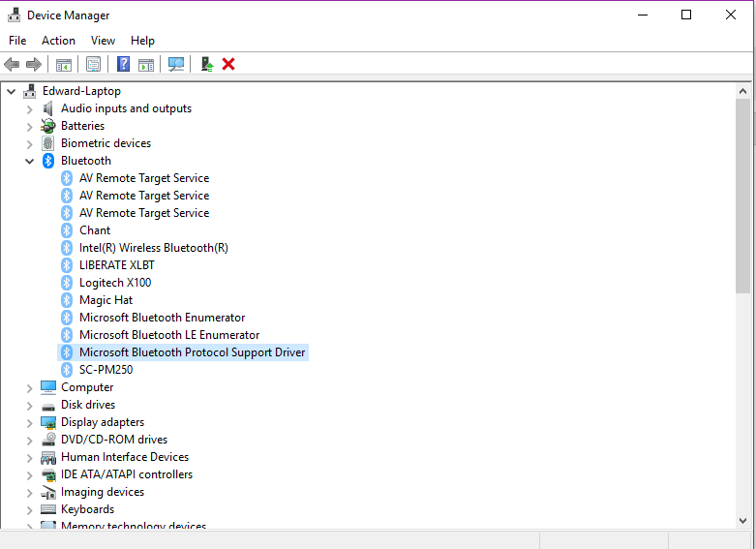This screenshot has width=756, height=549.
Task: Click the Disk drives icon
Action: point(48,407)
